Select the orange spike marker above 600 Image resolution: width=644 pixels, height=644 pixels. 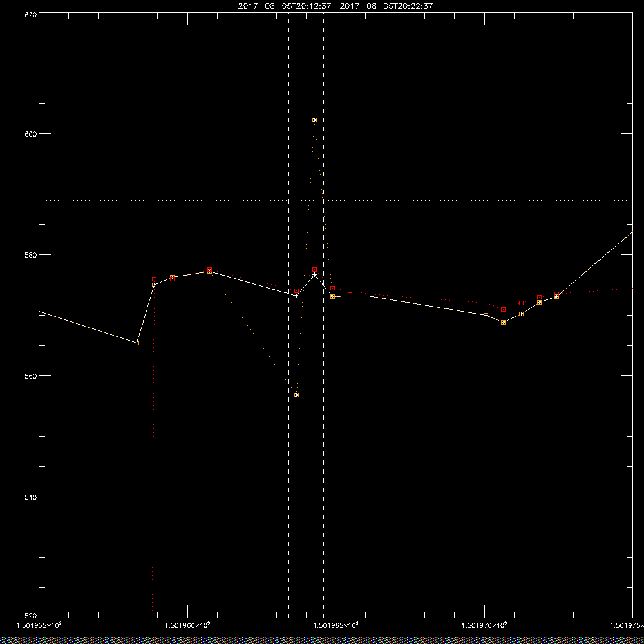tap(315, 120)
